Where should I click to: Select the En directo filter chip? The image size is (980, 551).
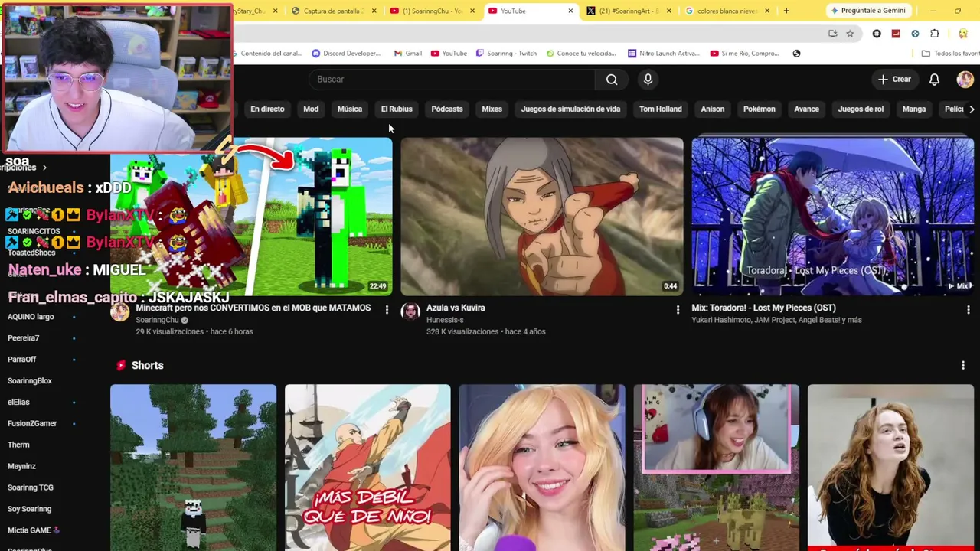pos(267,109)
